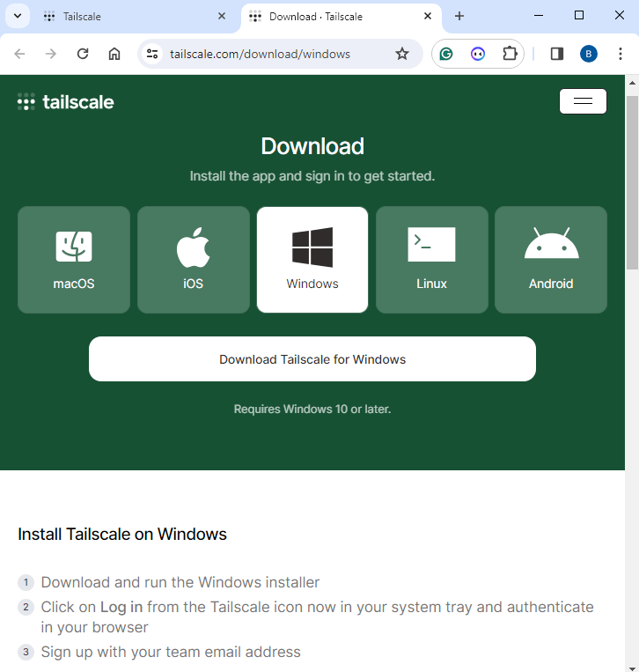Go forward in browser history
Image resolution: width=639 pixels, height=672 pixels.
51,54
